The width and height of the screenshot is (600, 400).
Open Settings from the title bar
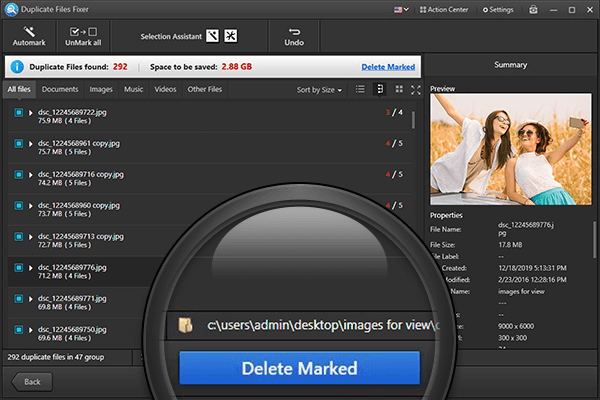[497, 9]
